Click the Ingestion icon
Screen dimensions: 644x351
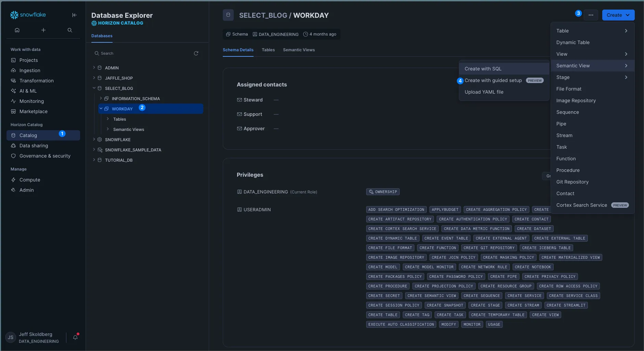pyautogui.click(x=13, y=70)
